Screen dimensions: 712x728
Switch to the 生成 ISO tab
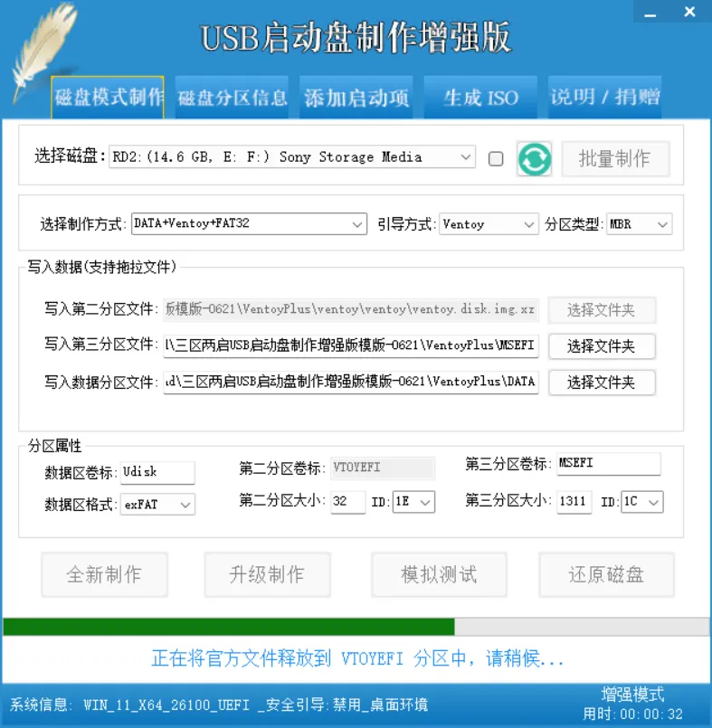pos(480,98)
